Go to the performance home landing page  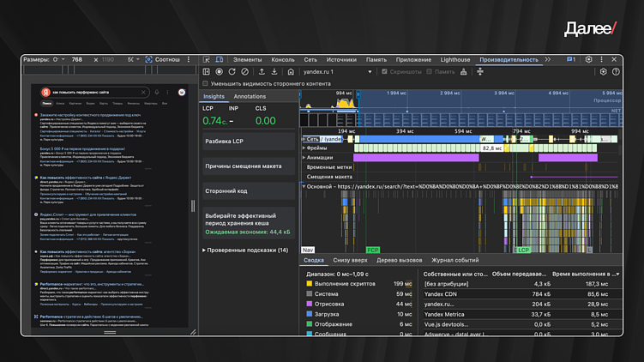click(291, 72)
